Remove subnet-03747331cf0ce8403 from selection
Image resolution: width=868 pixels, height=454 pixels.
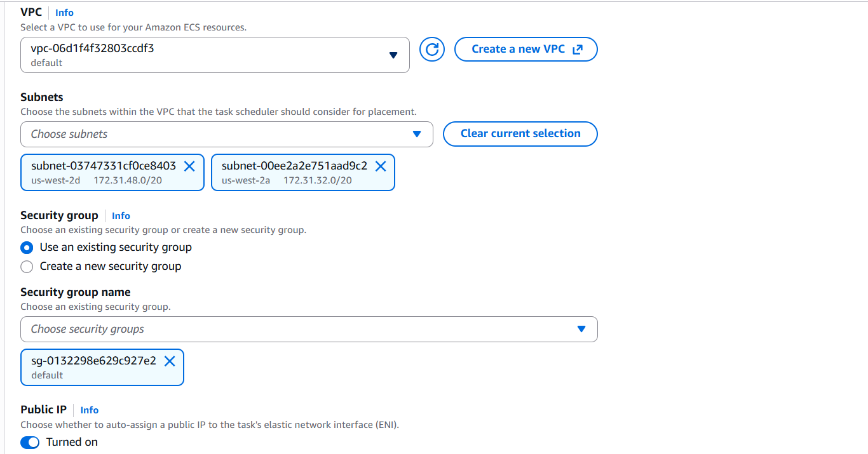tap(189, 166)
